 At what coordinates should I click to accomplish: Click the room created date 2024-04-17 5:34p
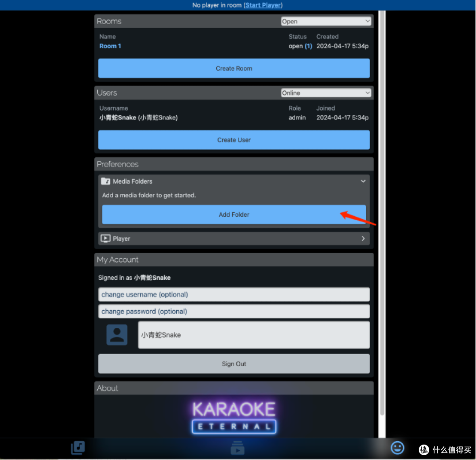coord(342,46)
